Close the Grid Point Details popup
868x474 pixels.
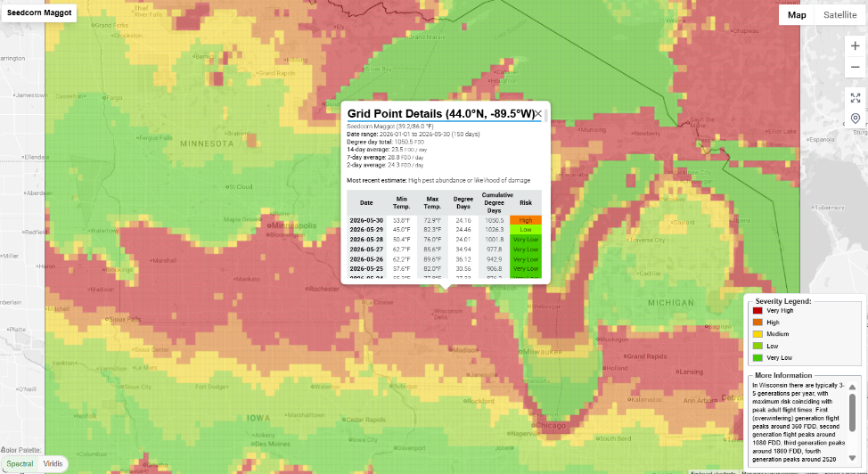click(538, 113)
